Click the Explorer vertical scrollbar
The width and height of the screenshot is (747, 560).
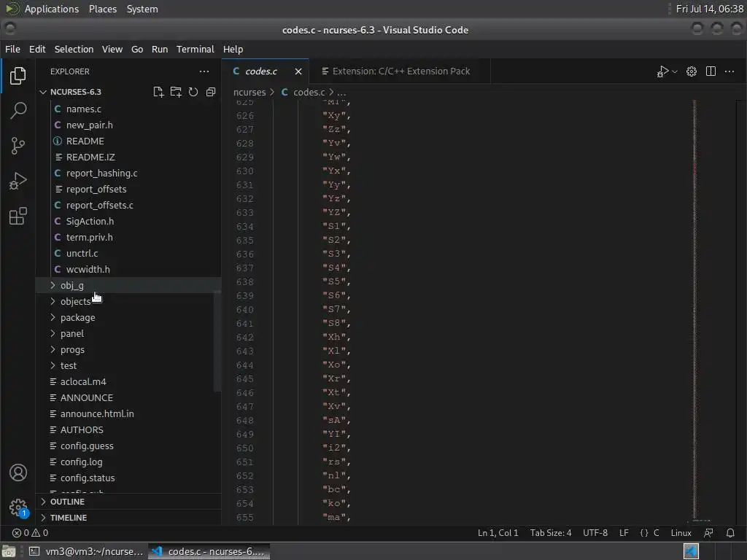pos(217,341)
